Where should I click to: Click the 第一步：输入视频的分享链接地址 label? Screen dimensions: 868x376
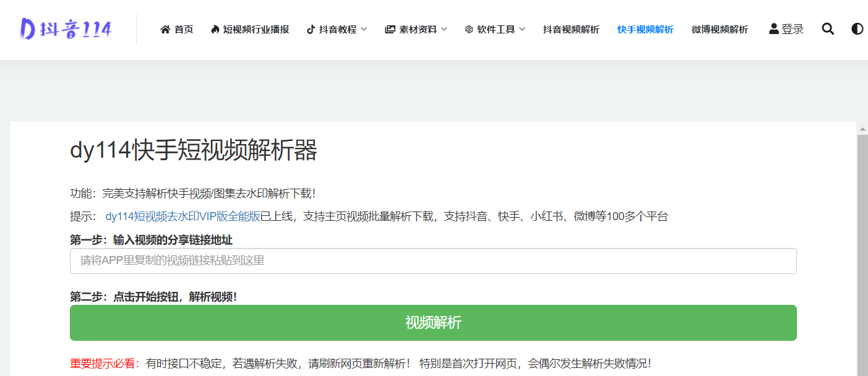point(151,239)
